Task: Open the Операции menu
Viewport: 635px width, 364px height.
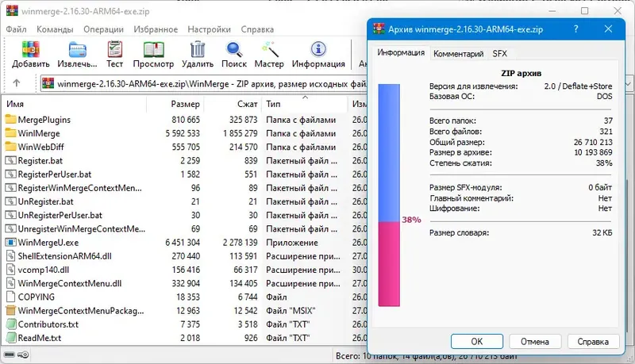Action: click(x=103, y=29)
